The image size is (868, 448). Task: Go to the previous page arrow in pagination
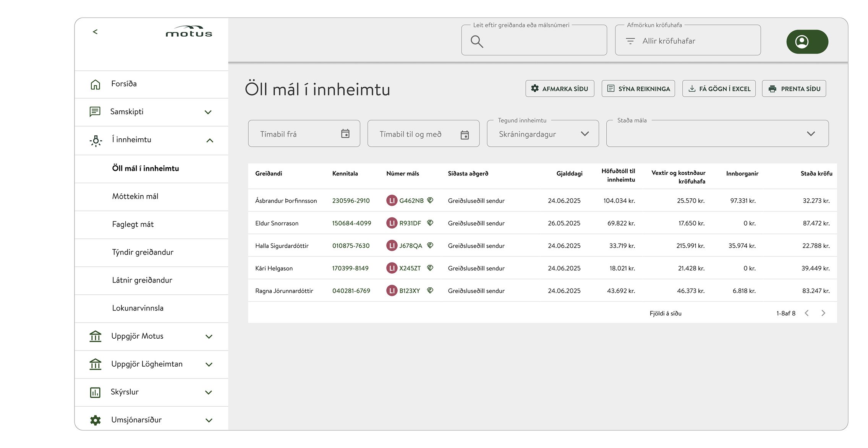click(x=807, y=313)
